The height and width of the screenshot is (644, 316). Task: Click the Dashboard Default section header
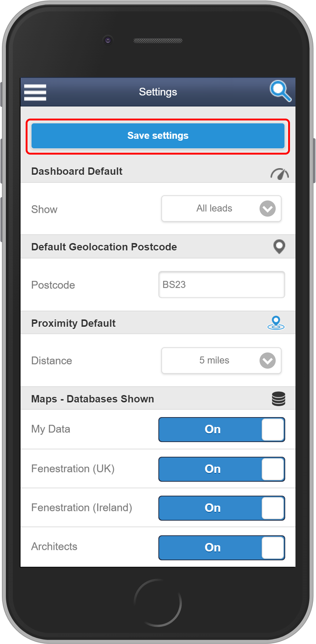click(77, 171)
